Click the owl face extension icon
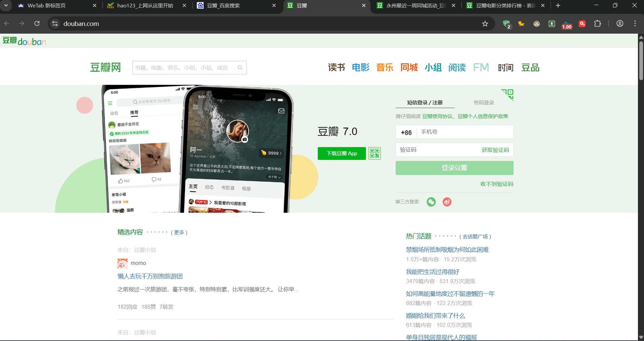The image size is (644, 341). [x=536, y=24]
